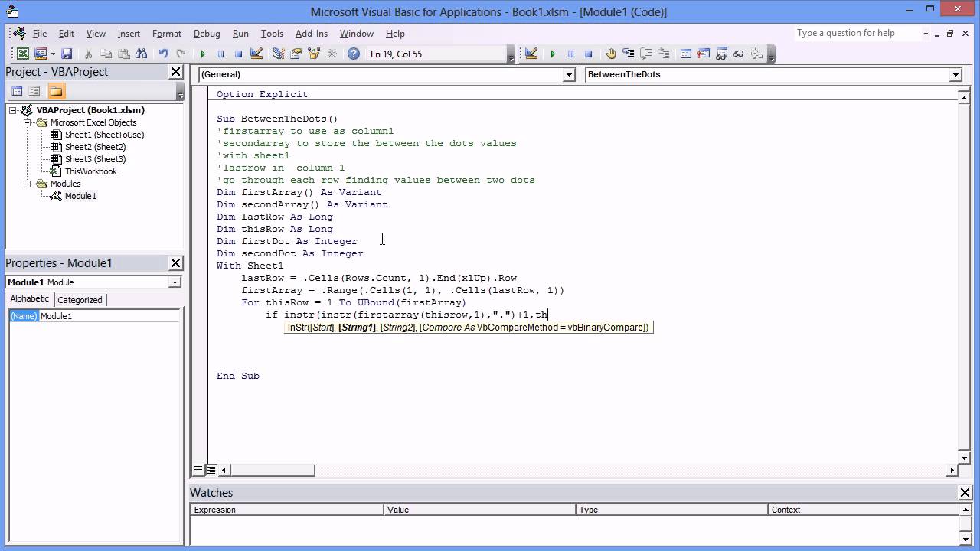Screen dimensions: 980x551
Task: Collapse the Modules folder
Action: point(27,184)
